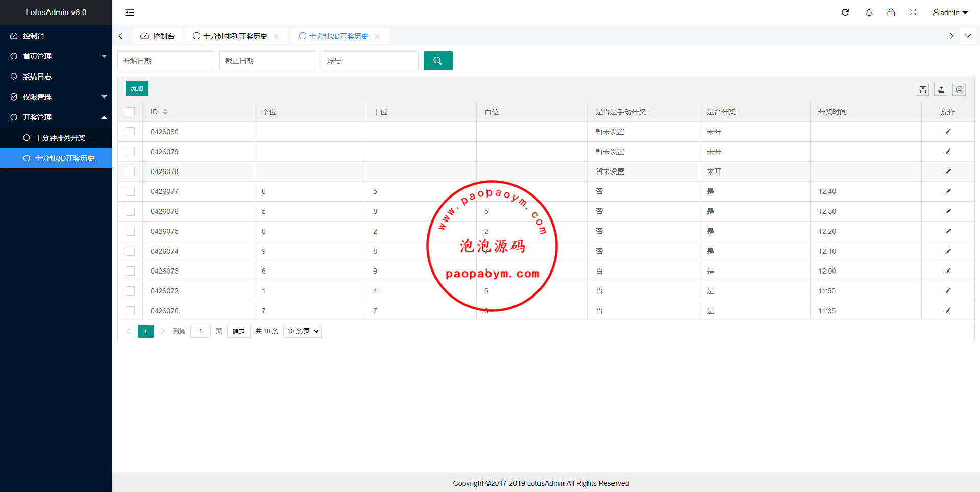Check the select-all header checkbox
The image size is (980, 492).
[130, 112]
